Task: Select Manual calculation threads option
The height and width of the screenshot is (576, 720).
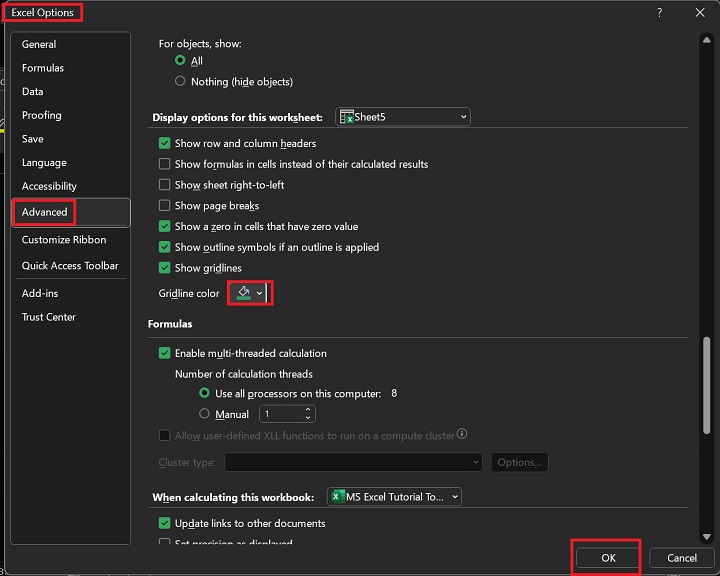Action: (205, 414)
